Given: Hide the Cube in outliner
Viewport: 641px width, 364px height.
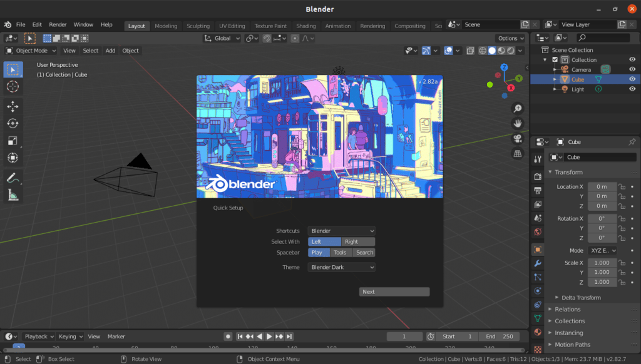Looking at the screenshot, I should tap(632, 79).
